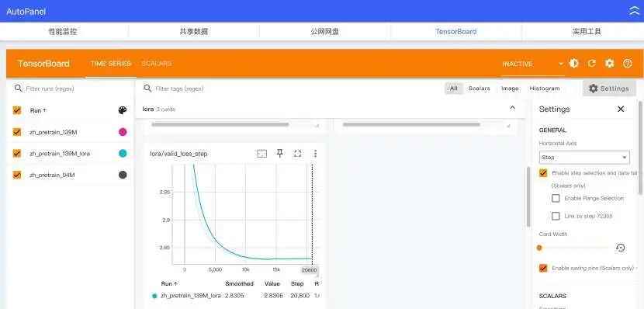644x309 pixels.
Task: Click the lora/valid_loss_step card title
Action: tap(178, 154)
